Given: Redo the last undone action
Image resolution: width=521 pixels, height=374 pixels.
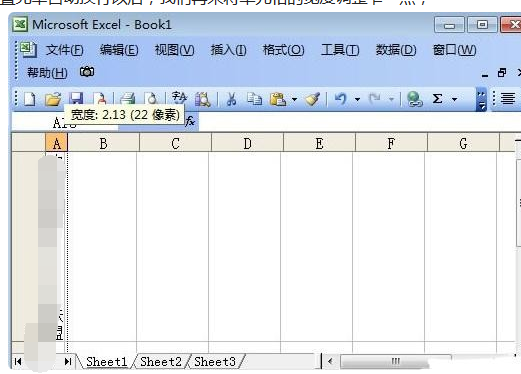Looking at the screenshot, I should click(x=375, y=99).
